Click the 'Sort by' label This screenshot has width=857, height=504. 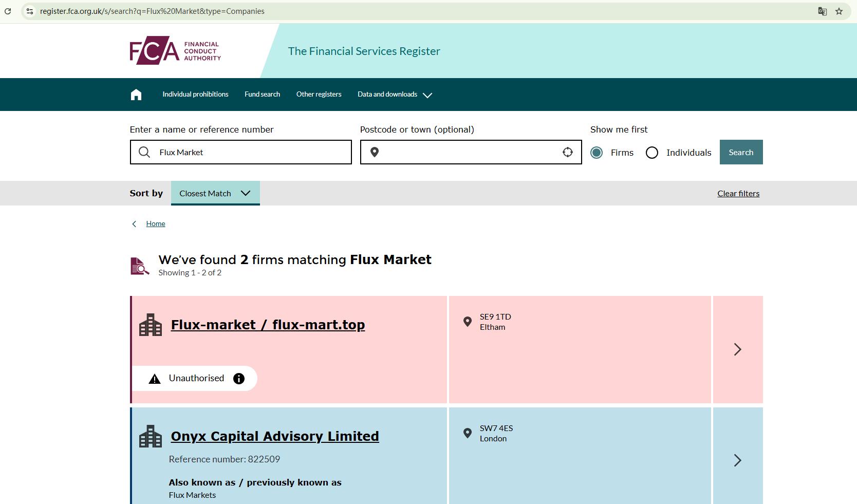(146, 193)
